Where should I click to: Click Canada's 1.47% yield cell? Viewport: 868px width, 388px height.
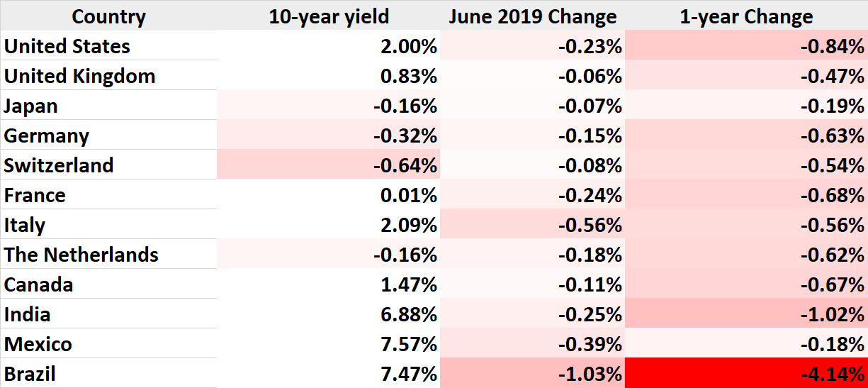point(408,285)
